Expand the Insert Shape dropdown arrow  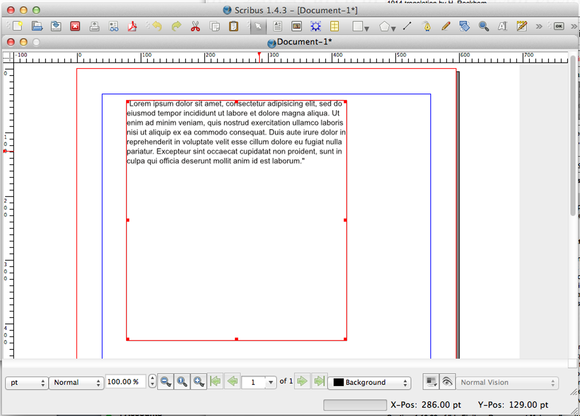tap(367, 28)
